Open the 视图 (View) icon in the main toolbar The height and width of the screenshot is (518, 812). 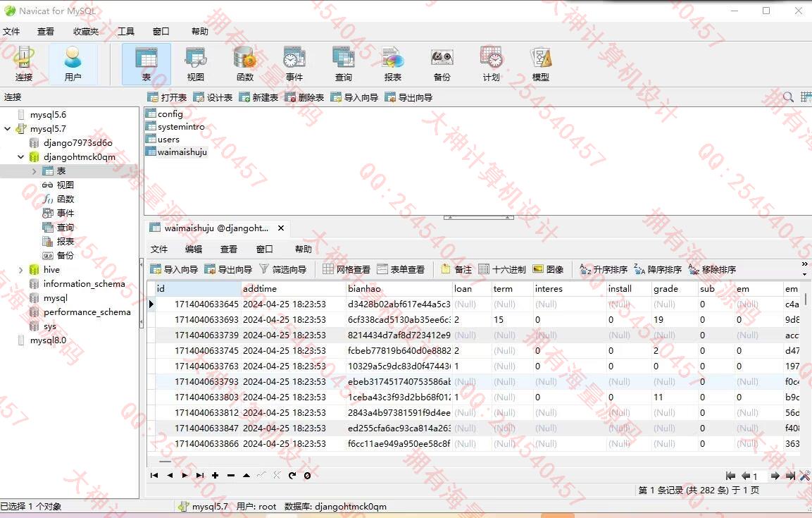[x=195, y=63]
